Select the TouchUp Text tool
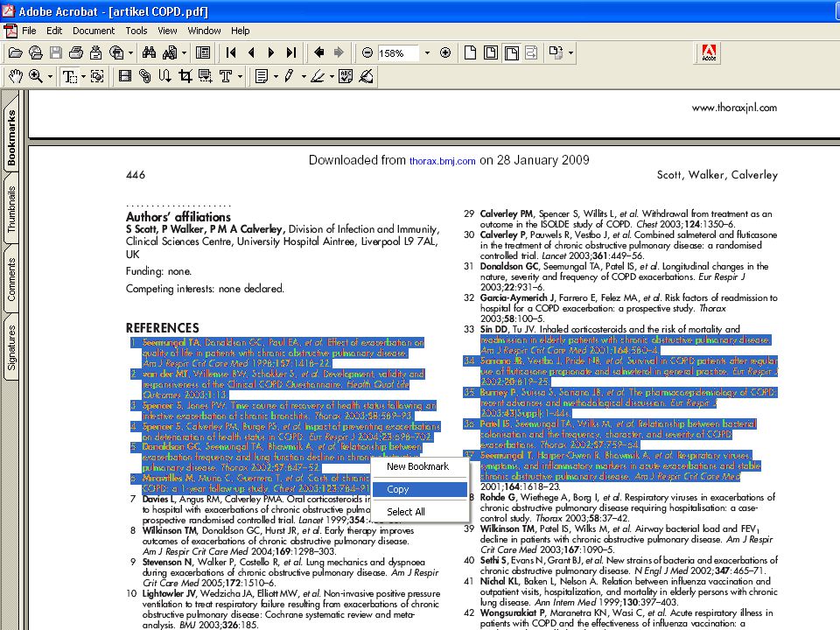 point(226,76)
